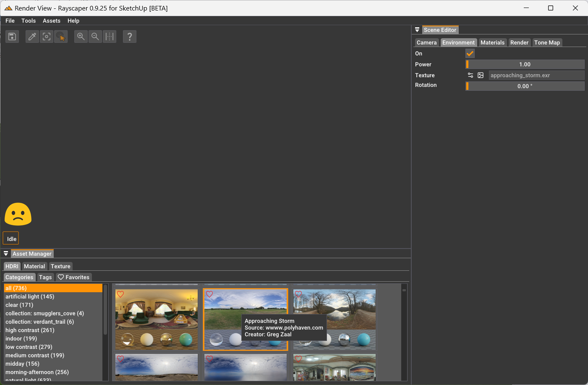Select 'artificial light (145)' category
The height and width of the screenshot is (385, 588).
(x=53, y=296)
